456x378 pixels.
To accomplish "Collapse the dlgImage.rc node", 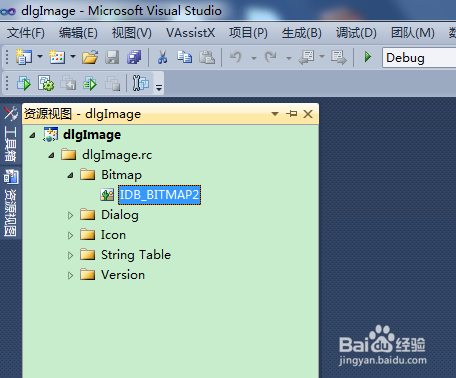I will [x=51, y=155].
